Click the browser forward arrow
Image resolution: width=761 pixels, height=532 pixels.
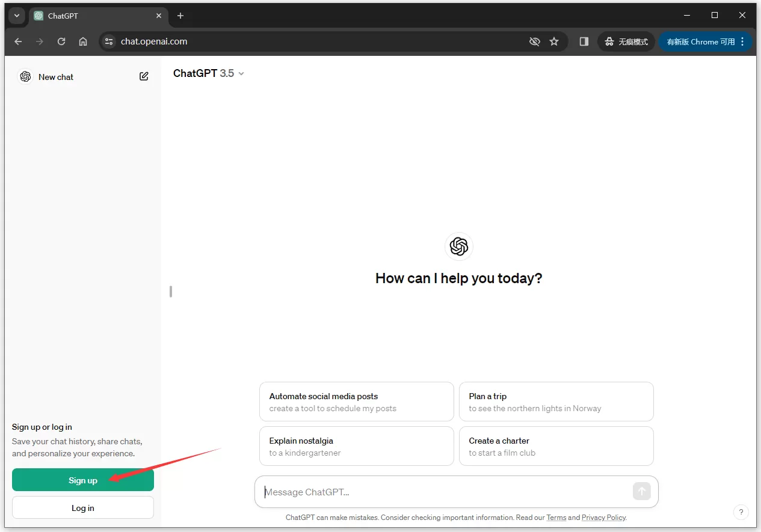pos(40,41)
